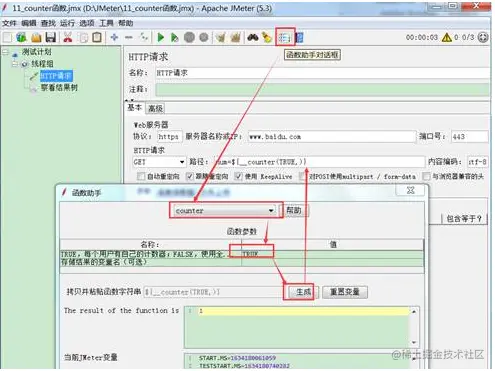Image resolution: width=495 pixels, height=371 pixels.
Task: Click the yellow warning triangle log icon
Action: pyautogui.click(x=446, y=37)
